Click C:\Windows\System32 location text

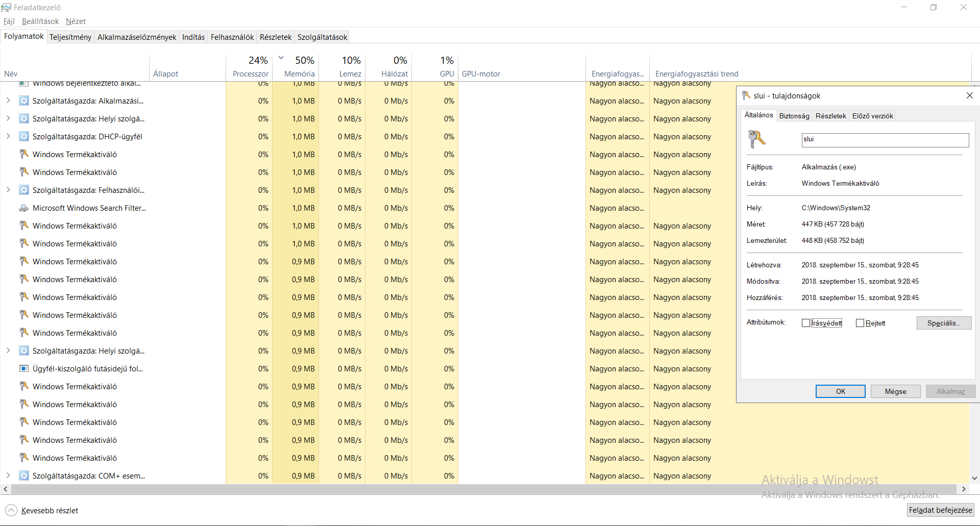coord(836,208)
